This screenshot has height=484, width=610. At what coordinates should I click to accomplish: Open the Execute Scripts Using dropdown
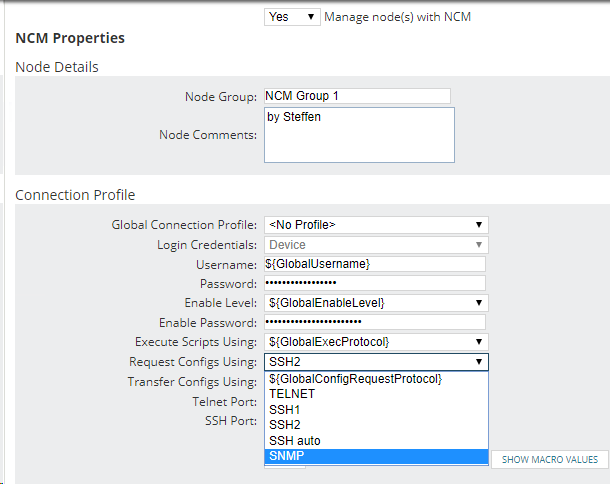[x=376, y=342]
